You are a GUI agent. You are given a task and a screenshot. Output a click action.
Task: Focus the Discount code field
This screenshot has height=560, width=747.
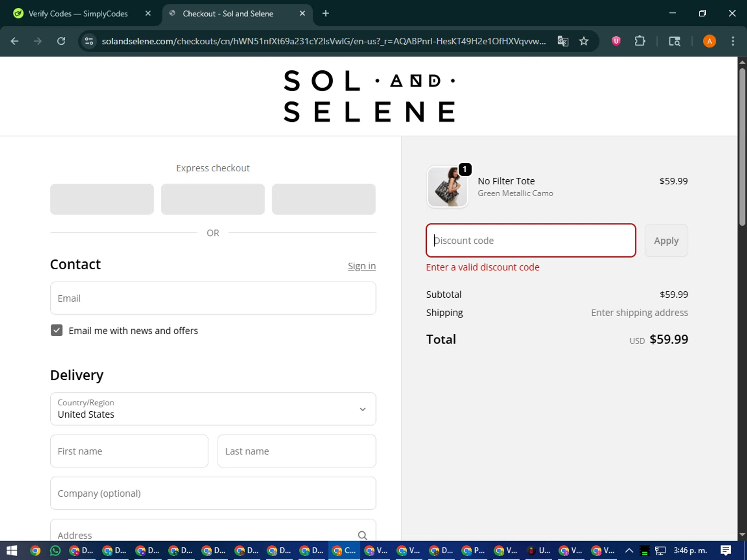tap(531, 240)
